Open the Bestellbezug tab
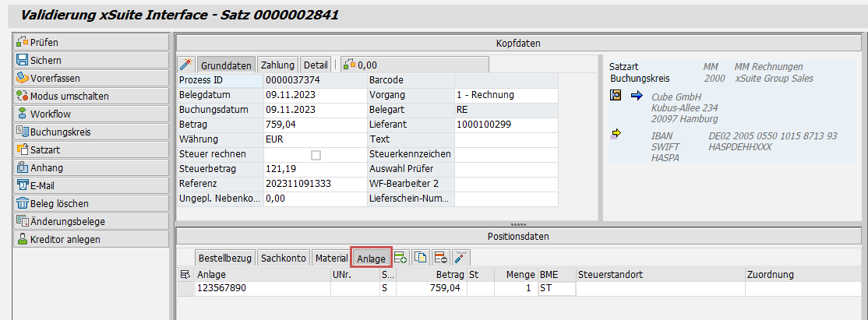 [x=224, y=258]
